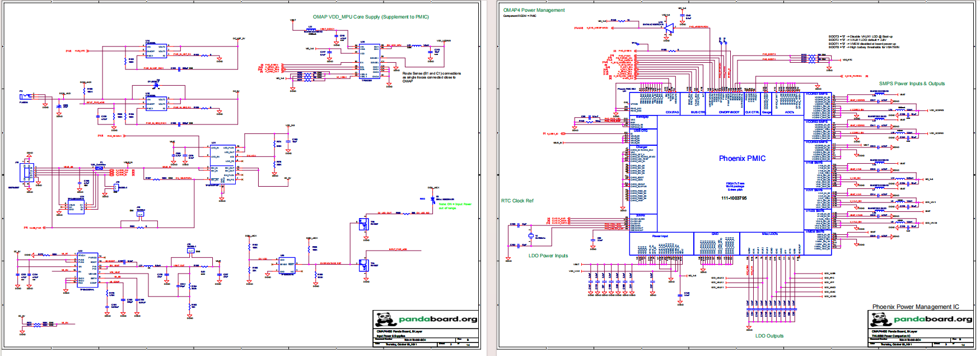980x356 pixels.
Task: Click the 'LDO Outputs' label
Action: tap(769, 336)
